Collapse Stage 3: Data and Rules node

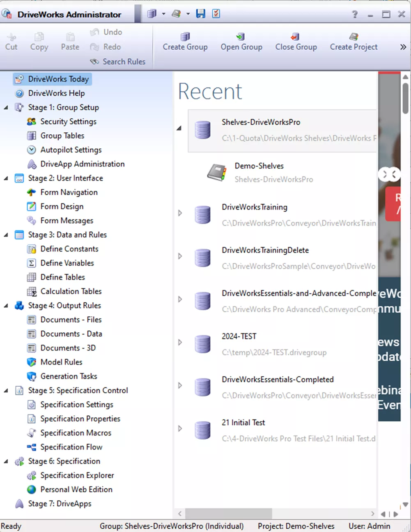click(x=6, y=235)
